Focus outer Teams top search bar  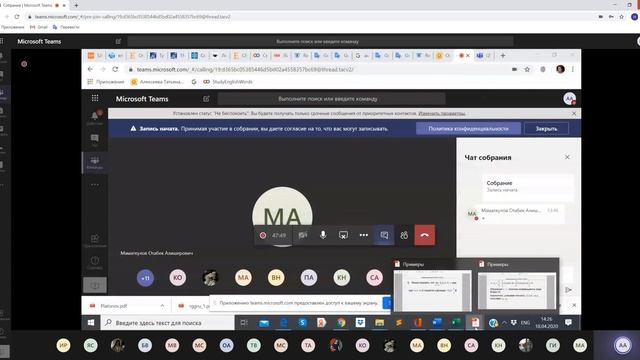tap(320, 41)
